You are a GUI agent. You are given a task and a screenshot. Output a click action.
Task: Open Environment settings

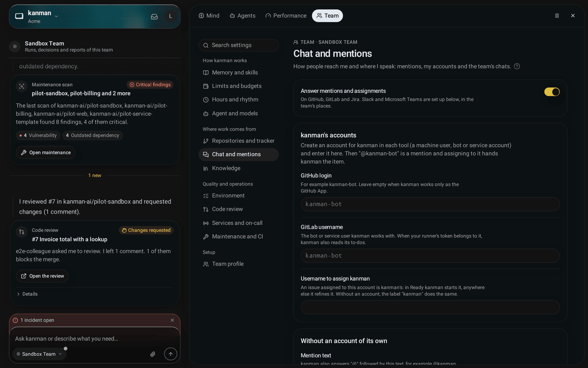click(238, 195)
